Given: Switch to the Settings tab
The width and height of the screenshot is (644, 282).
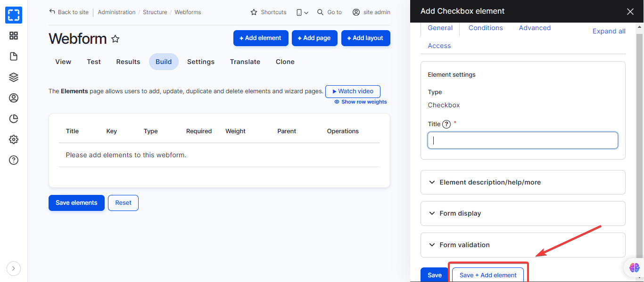Looking at the screenshot, I should 201,62.
